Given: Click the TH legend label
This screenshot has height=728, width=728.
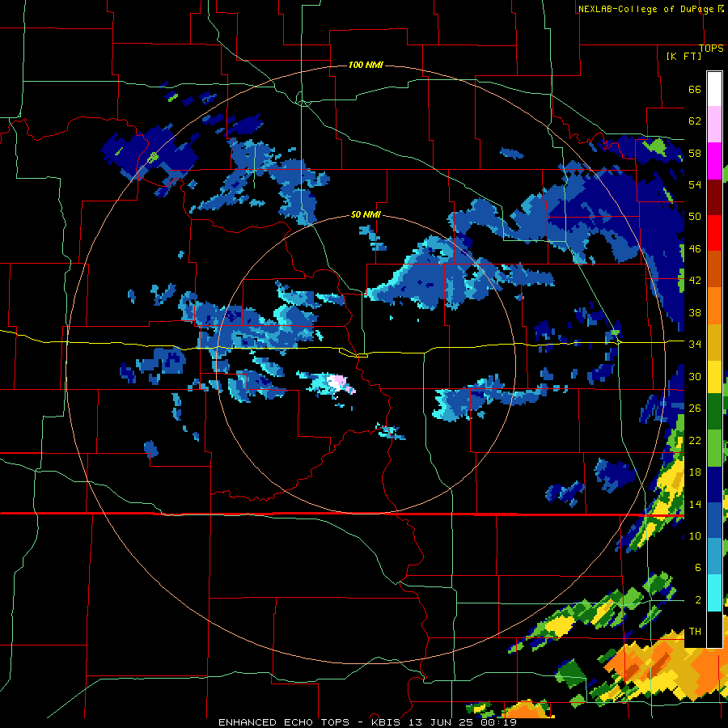Looking at the screenshot, I should [695, 632].
